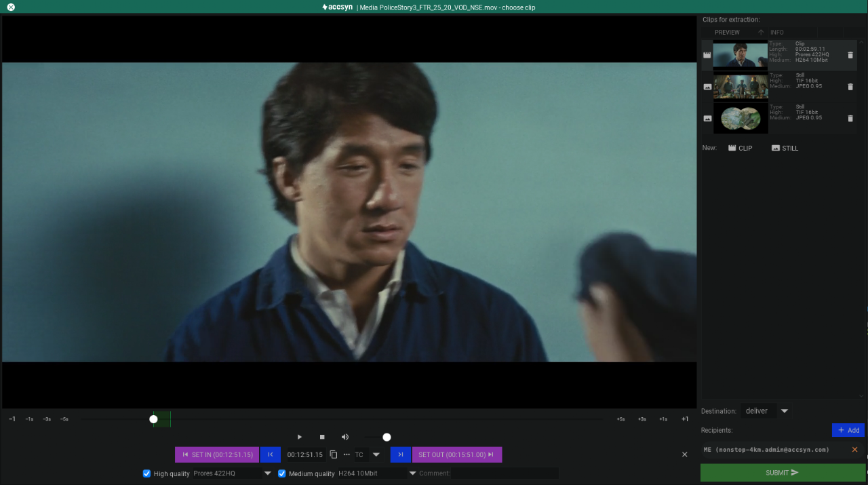This screenshot has width=868, height=485.
Task: Sort by the PREVIEW column header
Action: coord(728,33)
